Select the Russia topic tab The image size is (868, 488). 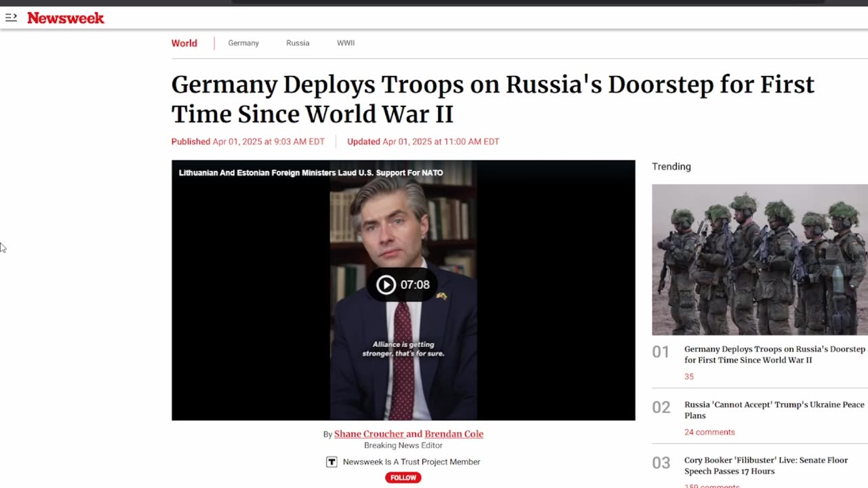[x=298, y=43]
